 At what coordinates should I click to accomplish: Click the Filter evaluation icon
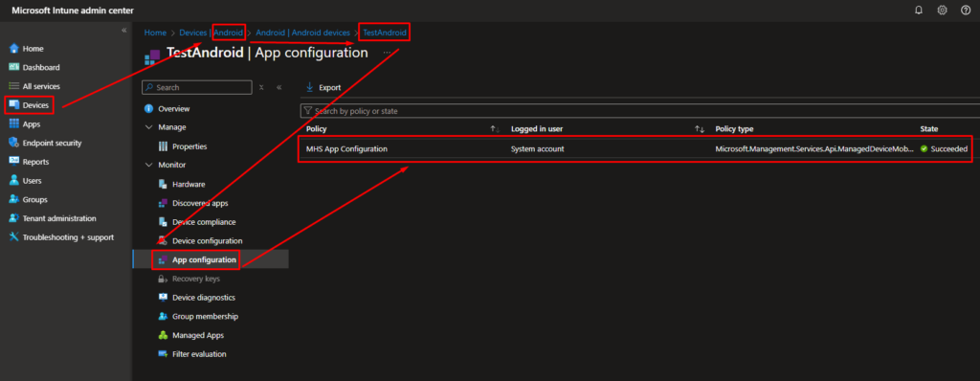point(163,354)
